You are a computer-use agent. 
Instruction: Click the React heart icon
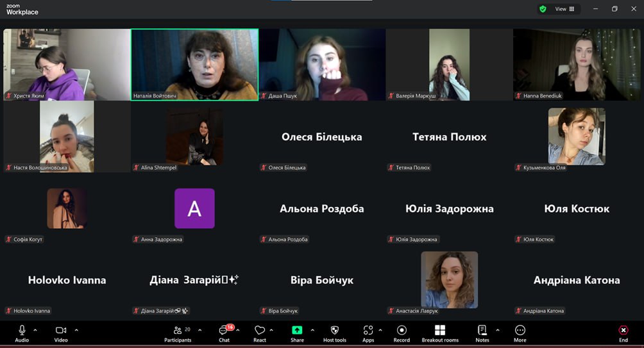(259, 331)
